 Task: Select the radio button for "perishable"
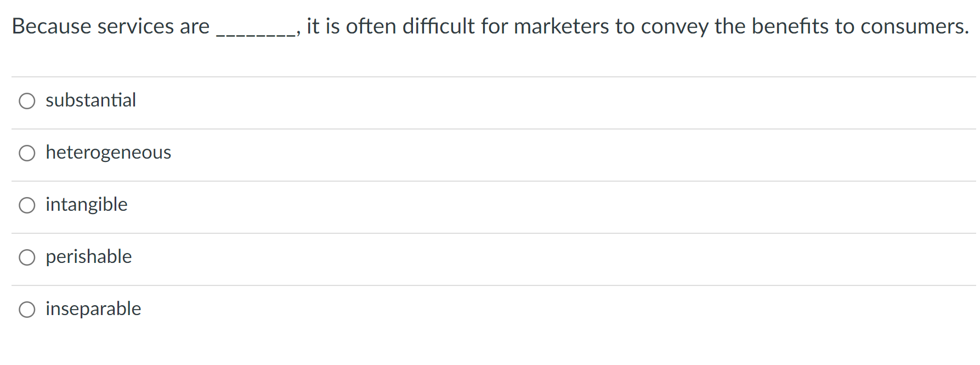[27, 257]
